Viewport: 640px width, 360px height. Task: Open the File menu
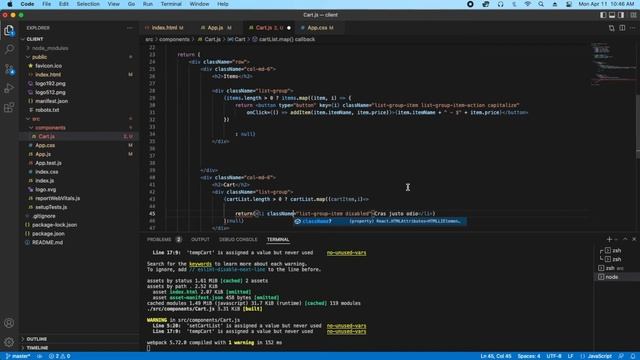[47, 4]
